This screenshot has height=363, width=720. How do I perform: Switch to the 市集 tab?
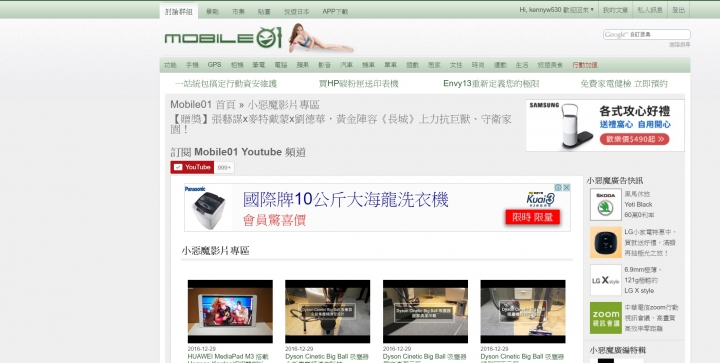click(238, 11)
